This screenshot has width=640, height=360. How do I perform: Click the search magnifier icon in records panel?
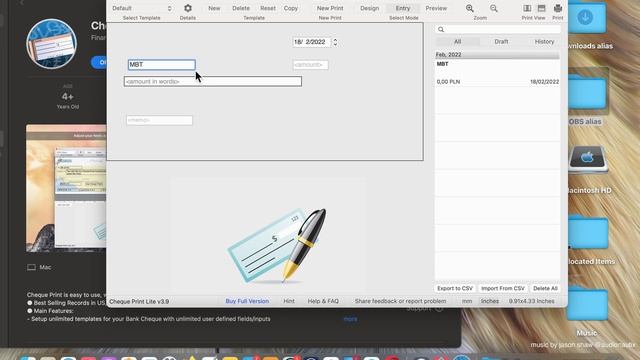pos(441,29)
